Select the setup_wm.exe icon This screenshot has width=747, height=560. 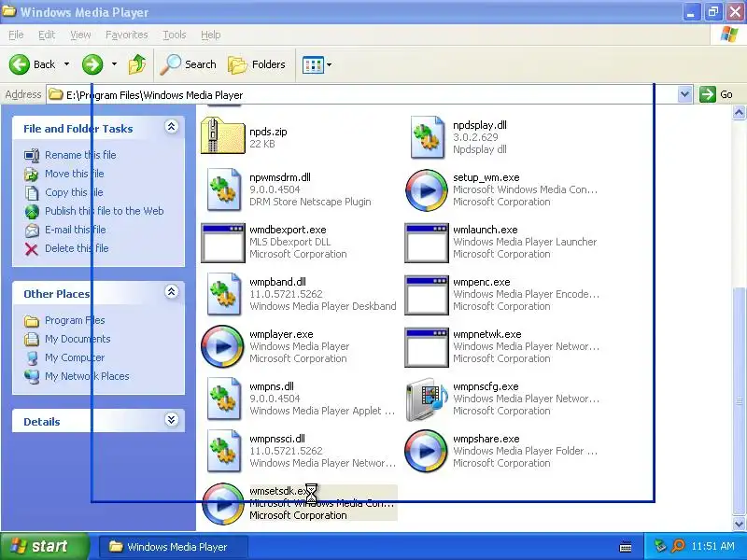pos(427,190)
